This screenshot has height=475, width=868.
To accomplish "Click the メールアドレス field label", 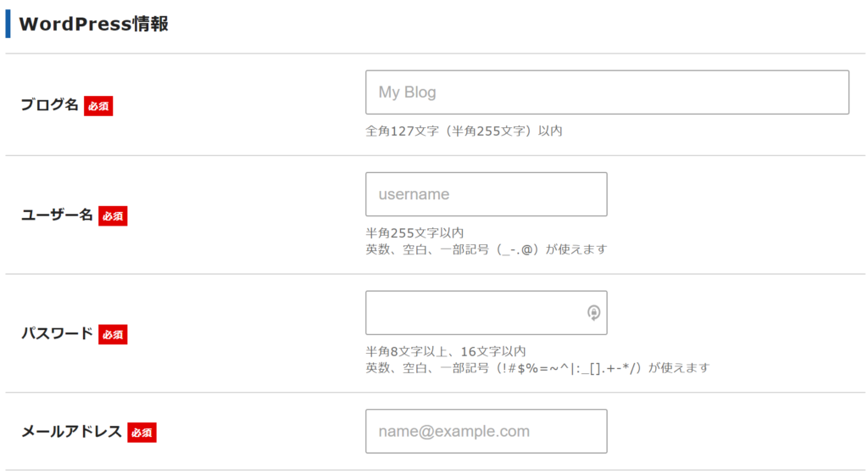I will 71,431.
